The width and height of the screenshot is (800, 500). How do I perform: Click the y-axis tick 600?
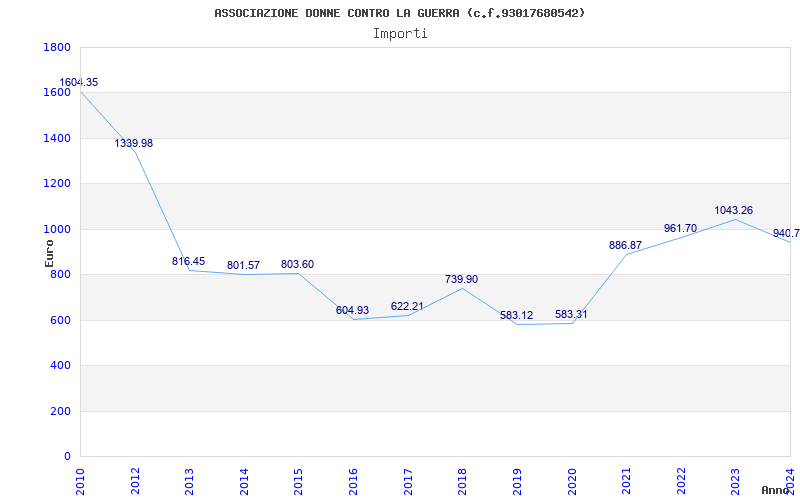click(60, 320)
